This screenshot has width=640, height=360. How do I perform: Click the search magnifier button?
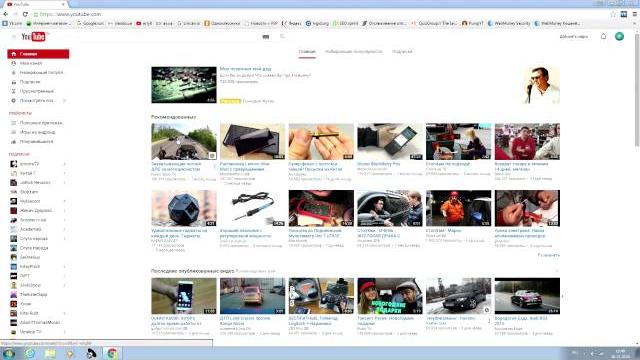282,37
